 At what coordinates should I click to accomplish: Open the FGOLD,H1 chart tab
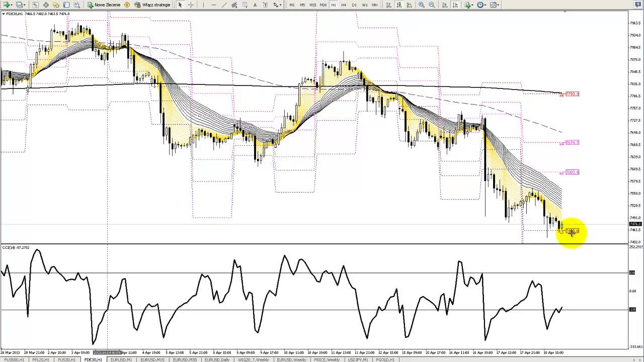(385, 359)
